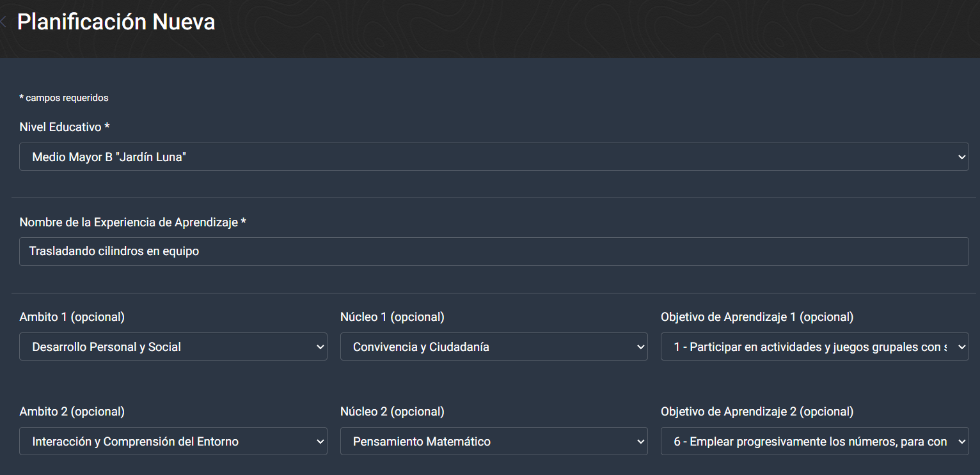The image size is (980, 475).
Task: Click the "Planificación Nueva" page title
Action: 116,22
